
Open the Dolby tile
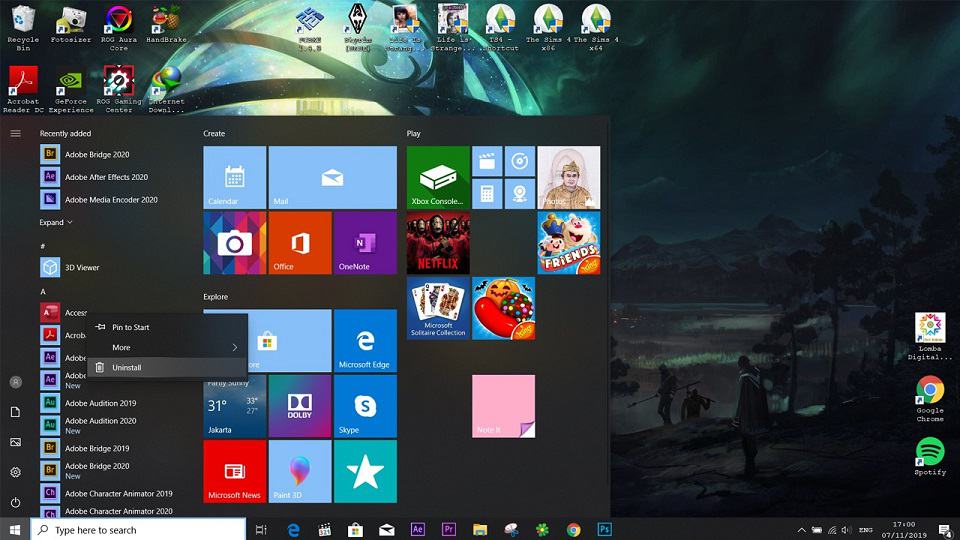pos(300,406)
